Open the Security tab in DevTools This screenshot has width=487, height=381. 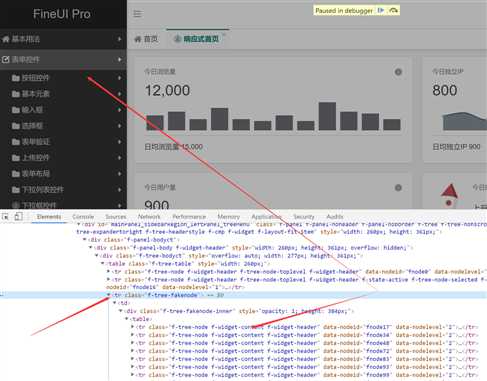(x=304, y=217)
